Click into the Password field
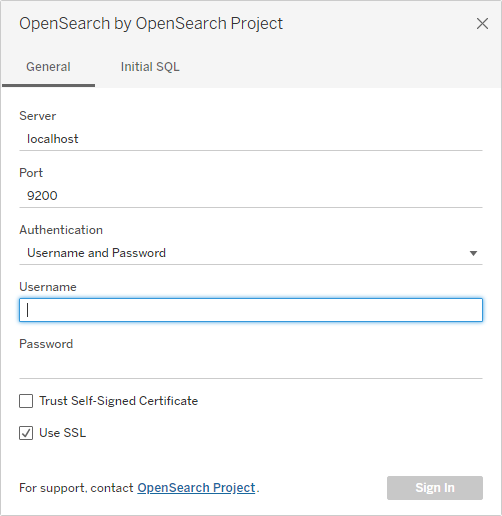 tap(251, 367)
